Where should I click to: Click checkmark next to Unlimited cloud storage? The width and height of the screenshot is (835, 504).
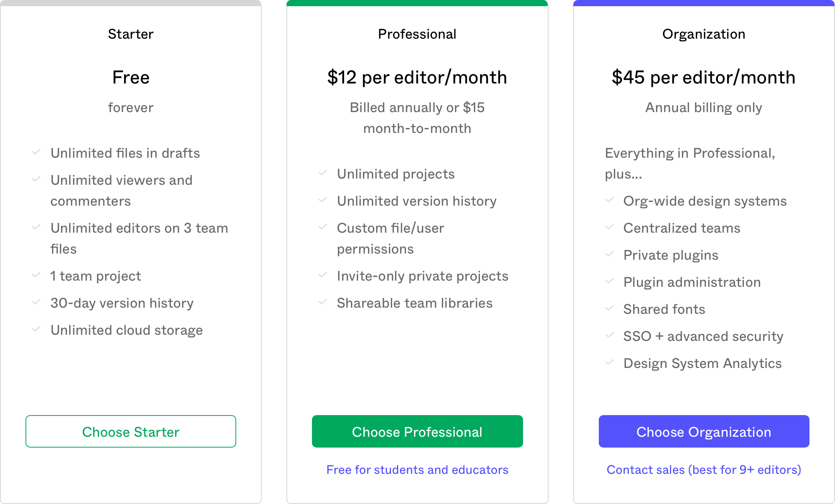(36, 329)
